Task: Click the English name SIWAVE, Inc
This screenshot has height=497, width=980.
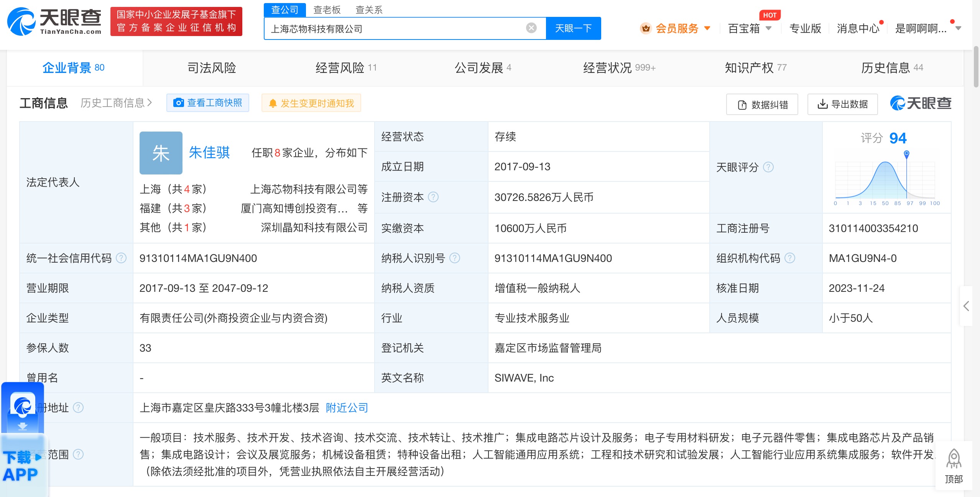Action: point(524,378)
